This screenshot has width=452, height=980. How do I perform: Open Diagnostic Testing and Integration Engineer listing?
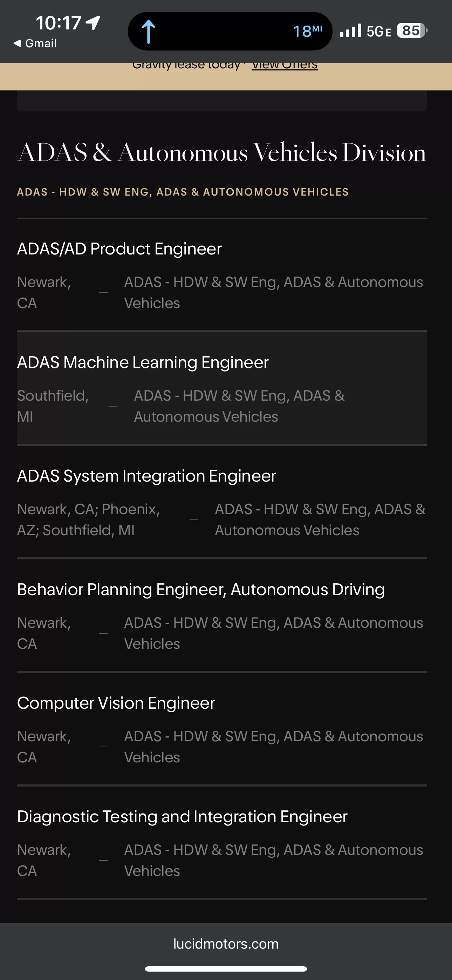click(222, 842)
